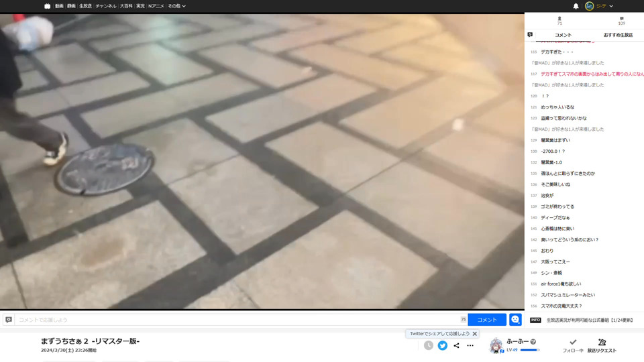Switch to the おすすめ生放送 tab
The height and width of the screenshot is (362, 644).
point(618,35)
